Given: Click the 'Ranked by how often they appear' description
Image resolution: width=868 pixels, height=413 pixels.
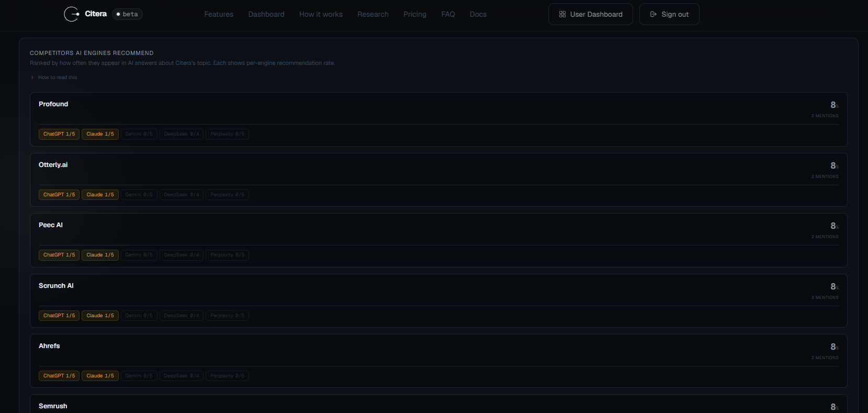Looking at the screenshot, I should pyautogui.click(x=182, y=63).
